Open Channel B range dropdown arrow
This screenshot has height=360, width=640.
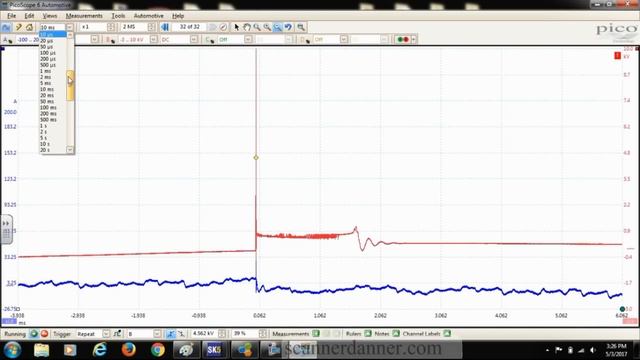[153, 40]
